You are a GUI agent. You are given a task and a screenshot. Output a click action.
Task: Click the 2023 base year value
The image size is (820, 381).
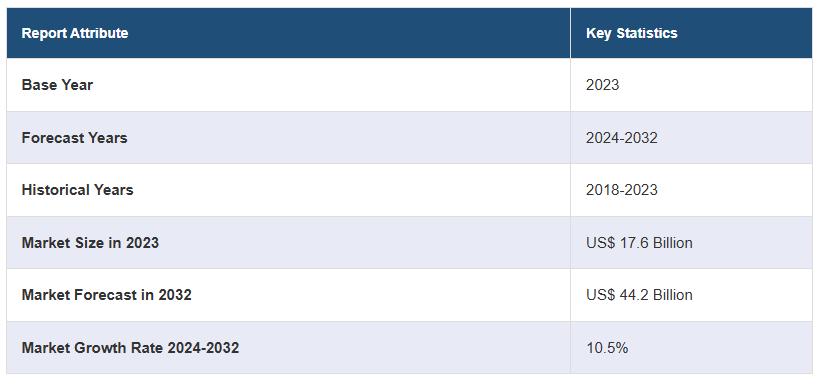point(602,85)
